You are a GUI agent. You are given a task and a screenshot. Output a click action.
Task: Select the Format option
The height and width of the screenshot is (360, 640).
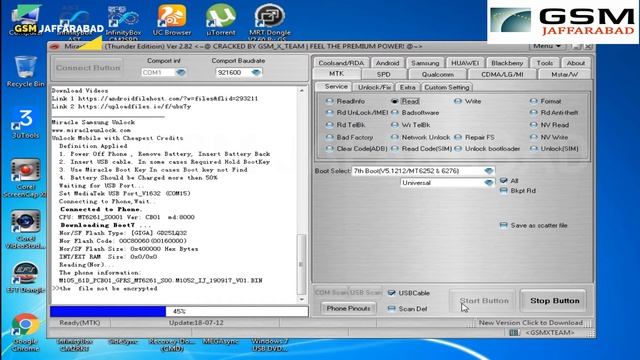point(545,101)
